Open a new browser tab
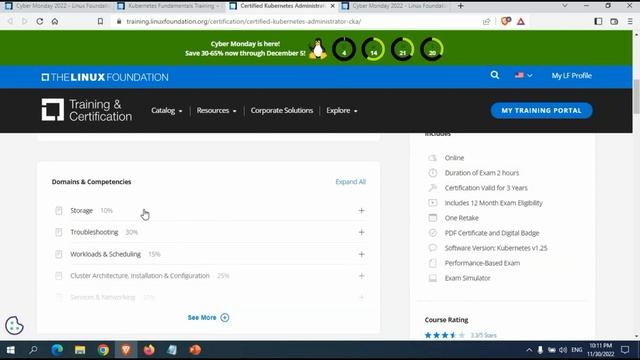The height and width of the screenshot is (360, 640). coord(460,6)
